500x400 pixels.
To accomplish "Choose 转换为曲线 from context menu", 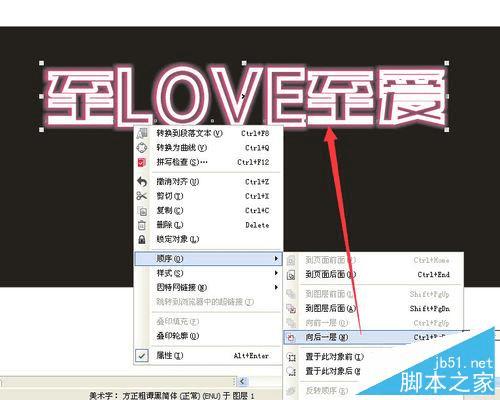I will tap(209, 148).
